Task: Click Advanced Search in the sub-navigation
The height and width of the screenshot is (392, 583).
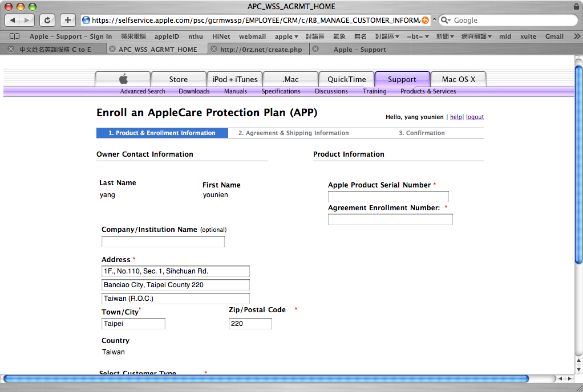Action: tap(143, 91)
